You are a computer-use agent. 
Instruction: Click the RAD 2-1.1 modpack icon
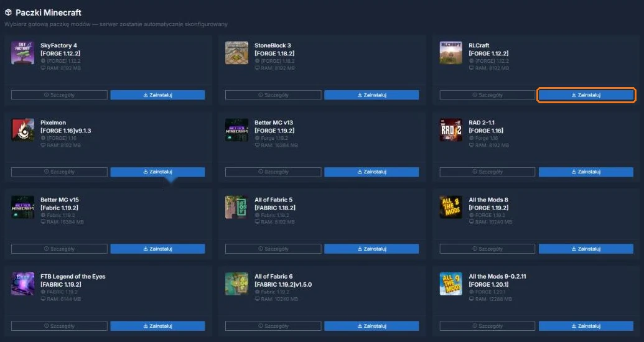click(451, 130)
